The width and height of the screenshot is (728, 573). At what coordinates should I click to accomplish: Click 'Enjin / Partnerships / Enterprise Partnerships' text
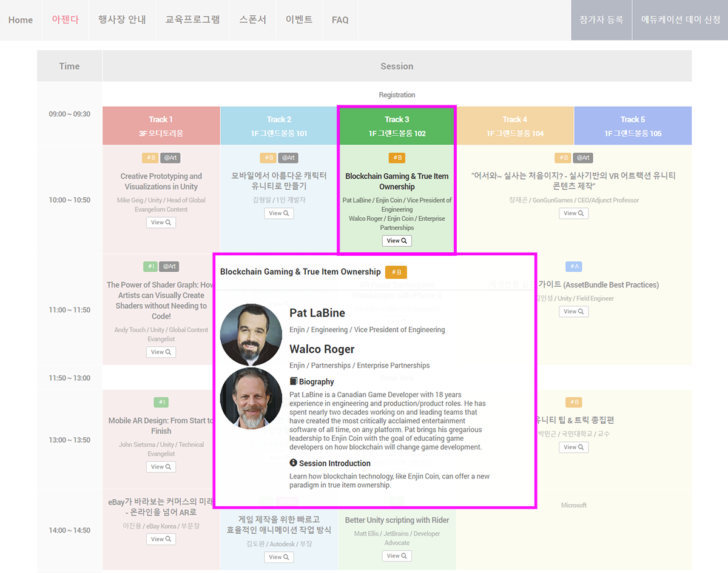(x=360, y=366)
